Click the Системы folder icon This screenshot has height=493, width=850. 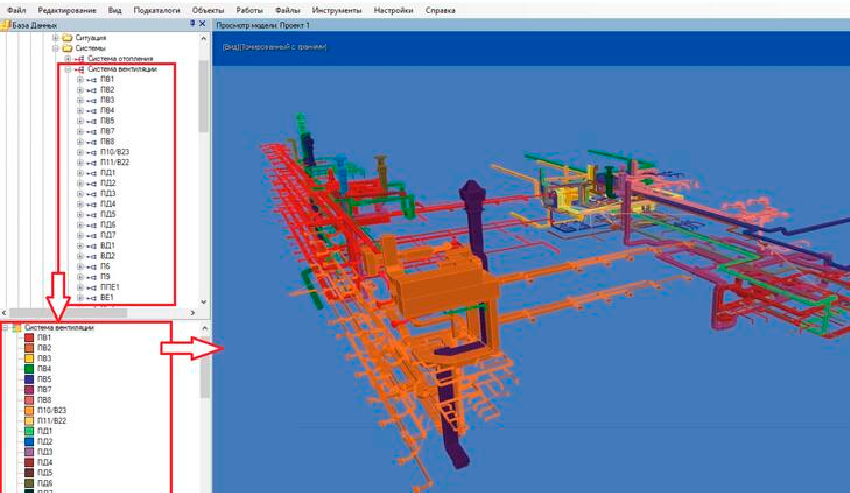coord(68,48)
